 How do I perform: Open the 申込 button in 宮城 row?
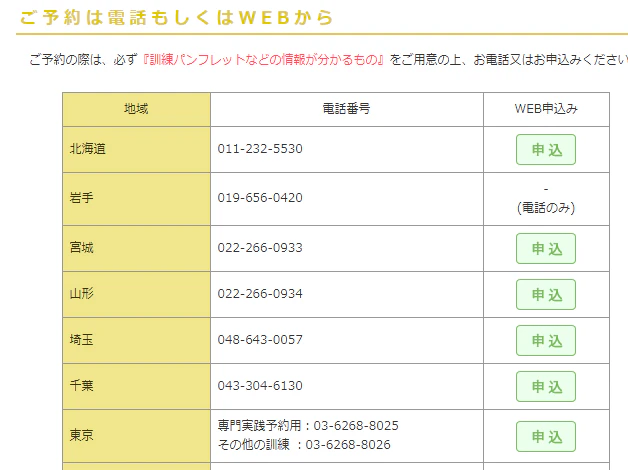(545, 249)
